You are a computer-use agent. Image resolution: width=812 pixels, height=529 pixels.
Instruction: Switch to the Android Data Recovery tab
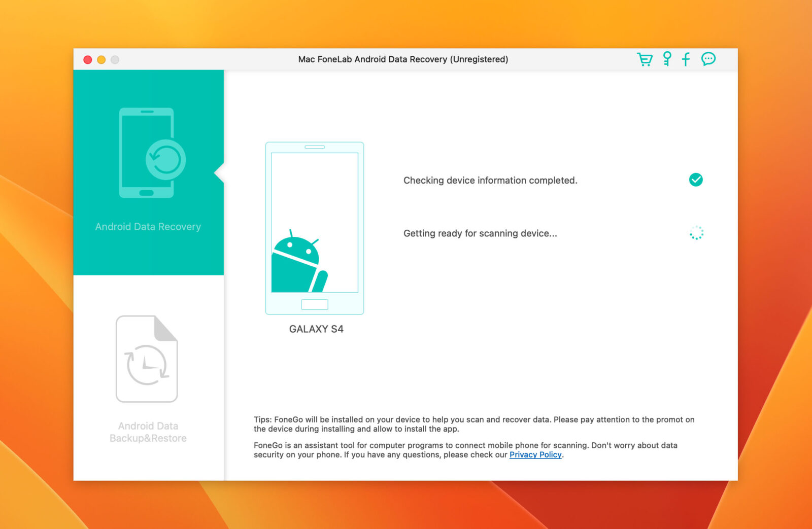(x=148, y=227)
